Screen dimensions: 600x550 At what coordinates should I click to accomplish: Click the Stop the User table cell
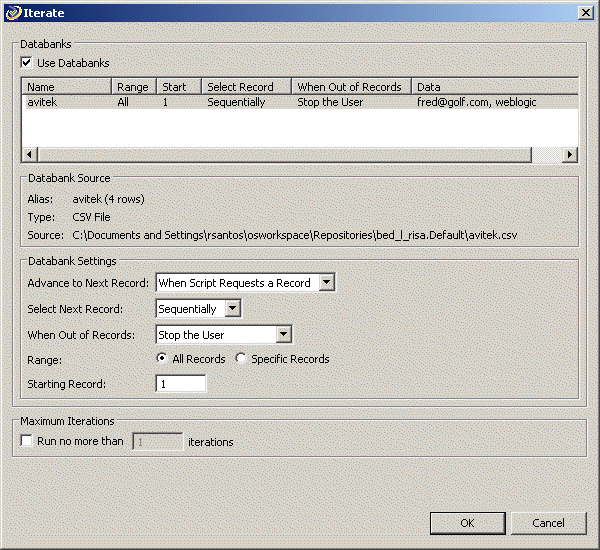click(x=330, y=102)
